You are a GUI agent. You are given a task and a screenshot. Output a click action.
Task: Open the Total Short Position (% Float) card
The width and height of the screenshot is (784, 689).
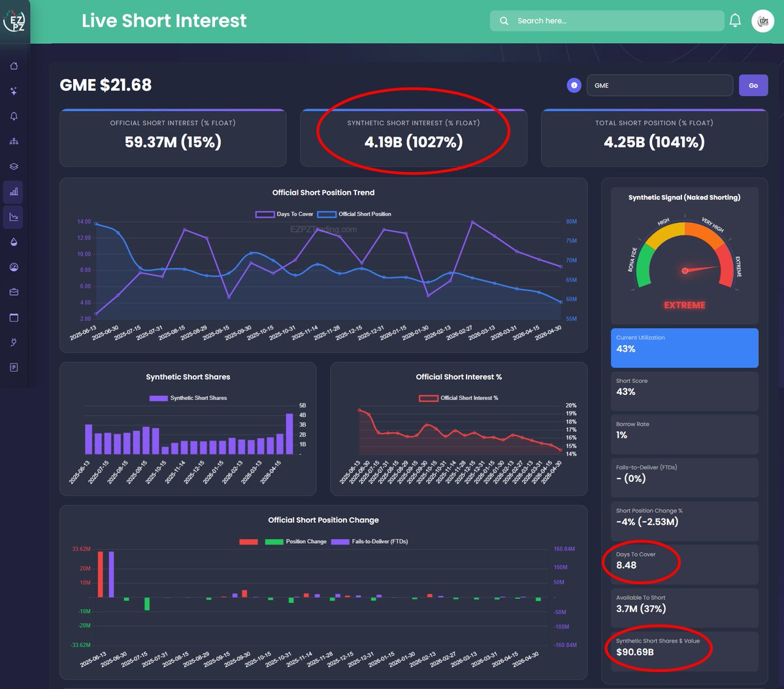tap(654, 137)
